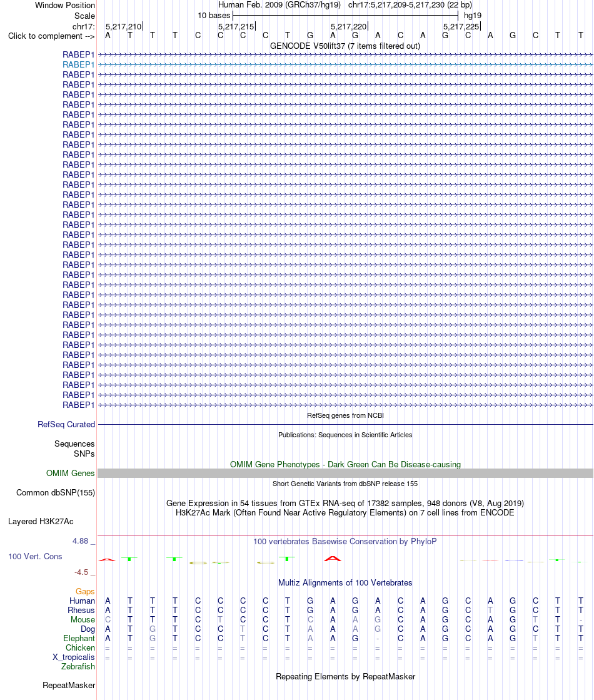Click the hg19 label beside scale bar

(x=472, y=16)
